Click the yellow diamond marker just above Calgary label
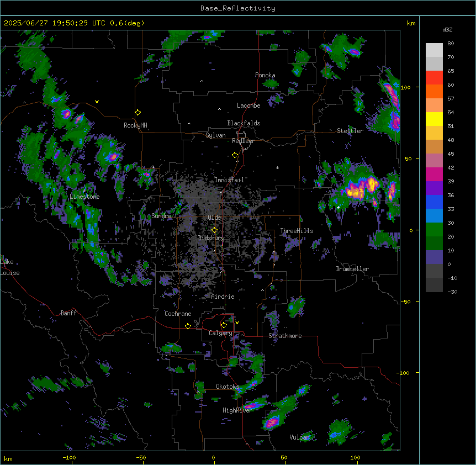The width and height of the screenshot is (476, 465). [224, 325]
